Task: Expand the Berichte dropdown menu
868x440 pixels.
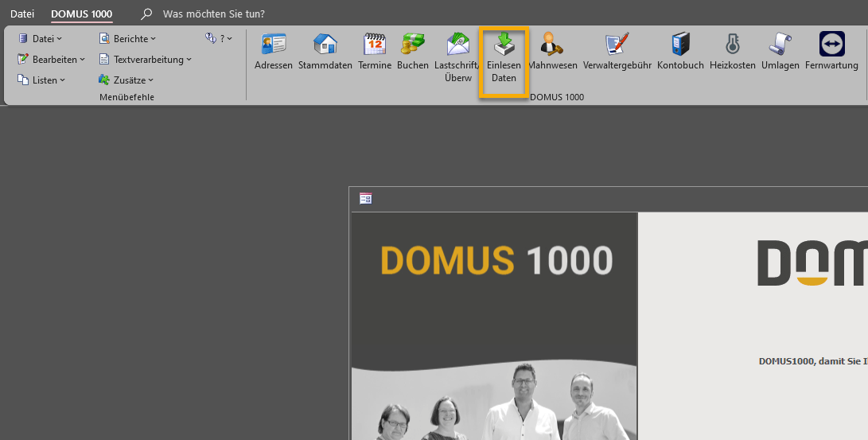Action: pos(127,39)
